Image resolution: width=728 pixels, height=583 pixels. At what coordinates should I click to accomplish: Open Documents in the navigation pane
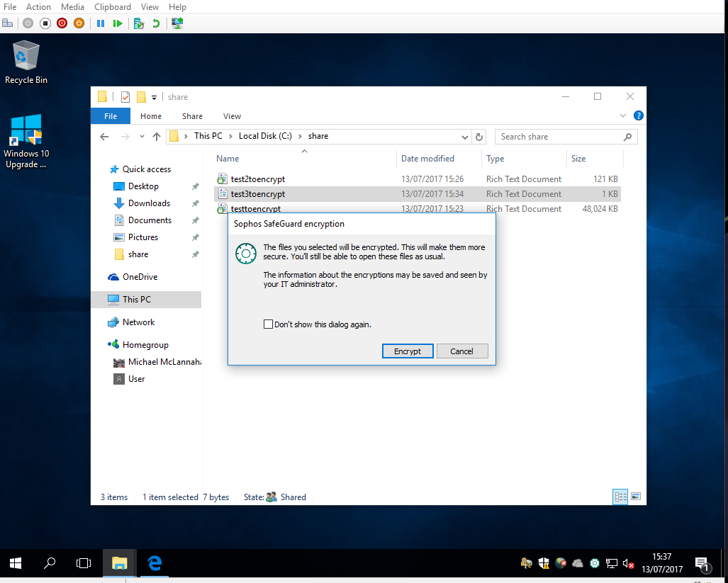pos(150,220)
